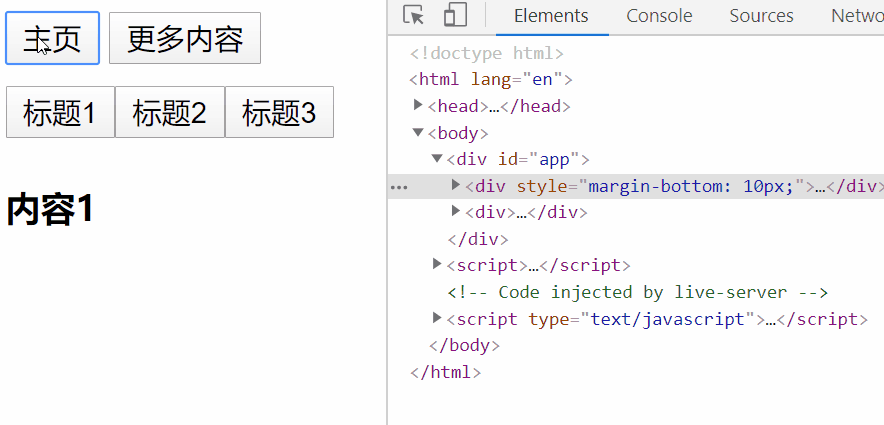
Task: Expand the head element node
Action: click(x=418, y=105)
